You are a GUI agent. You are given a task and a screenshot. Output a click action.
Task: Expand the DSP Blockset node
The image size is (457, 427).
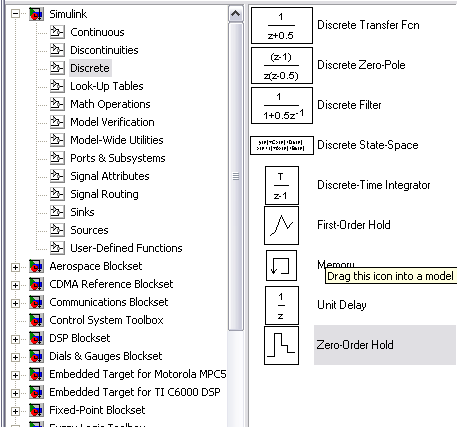[15, 339]
